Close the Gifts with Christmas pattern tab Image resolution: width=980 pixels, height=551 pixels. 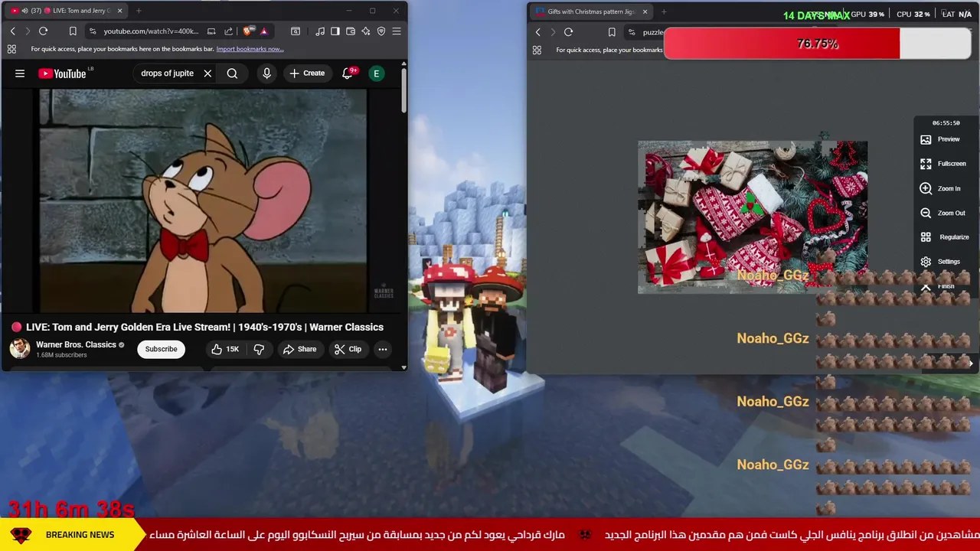coord(645,11)
